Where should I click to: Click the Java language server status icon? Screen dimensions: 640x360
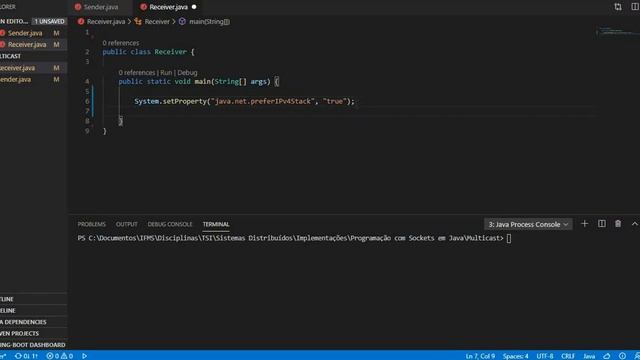click(607, 356)
